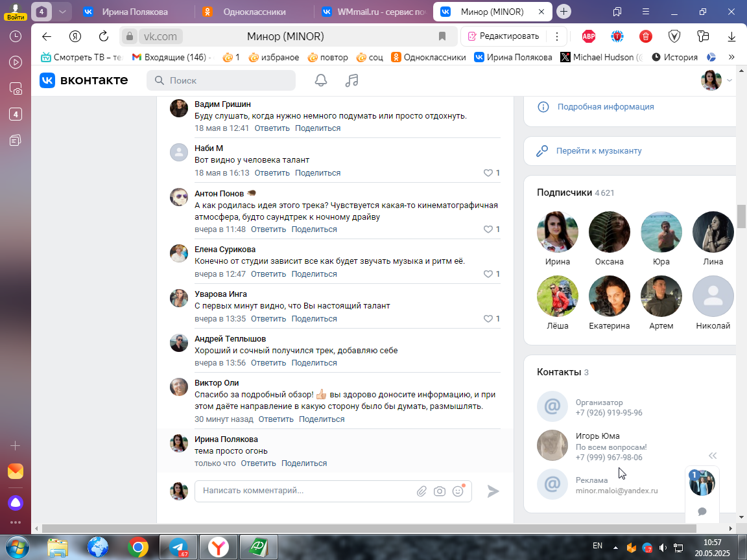Click Редактировать button
This screenshot has height=560, width=747.
coord(504,36)
